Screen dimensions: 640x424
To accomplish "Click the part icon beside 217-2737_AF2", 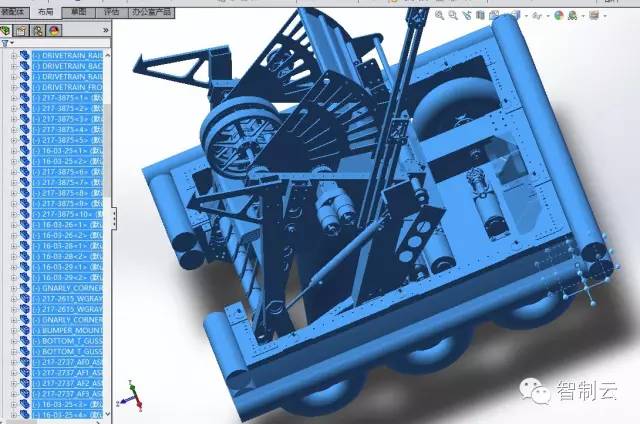I will click(24, 384).
